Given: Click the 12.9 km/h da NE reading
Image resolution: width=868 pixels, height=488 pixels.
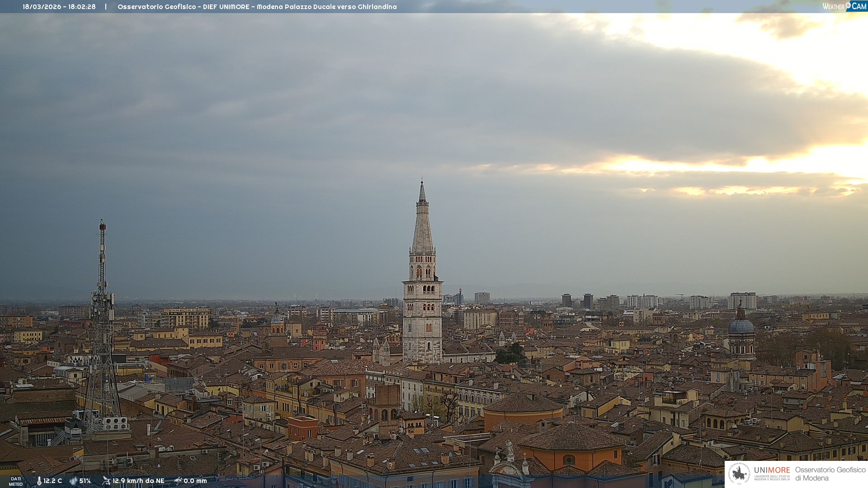Looking at the screenshot, I should [138, 481].
